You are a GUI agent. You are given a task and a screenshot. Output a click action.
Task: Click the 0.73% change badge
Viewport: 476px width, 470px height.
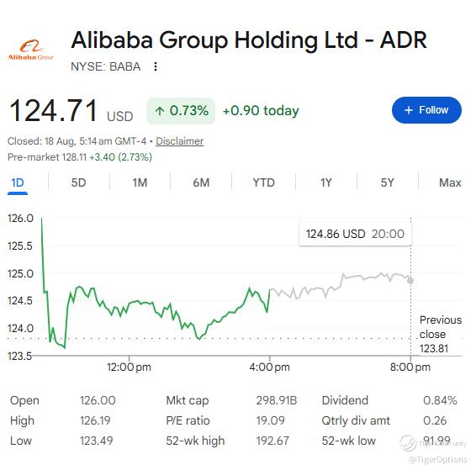tap(181, 111)
